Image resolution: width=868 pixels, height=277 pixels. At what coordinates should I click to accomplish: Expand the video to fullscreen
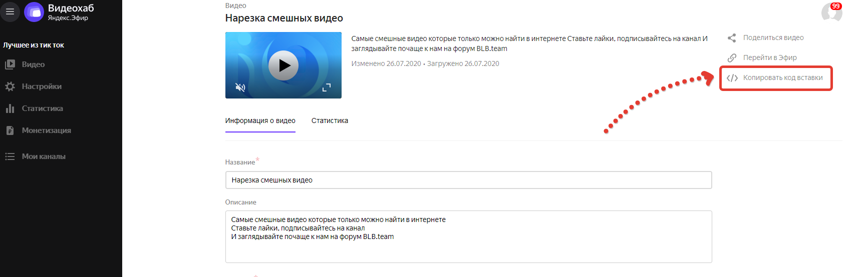(x=327, y=87)
